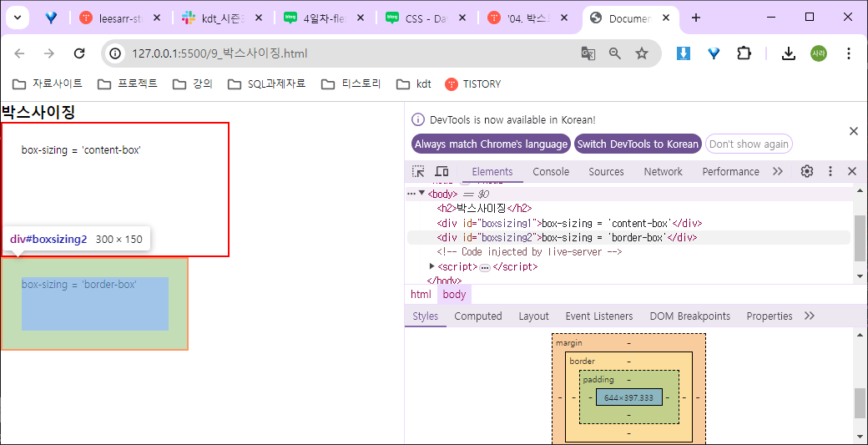Switch to the Performance panel
Image resolution: width=868 pixels, height=445 pixels.
tap(731, 172)
